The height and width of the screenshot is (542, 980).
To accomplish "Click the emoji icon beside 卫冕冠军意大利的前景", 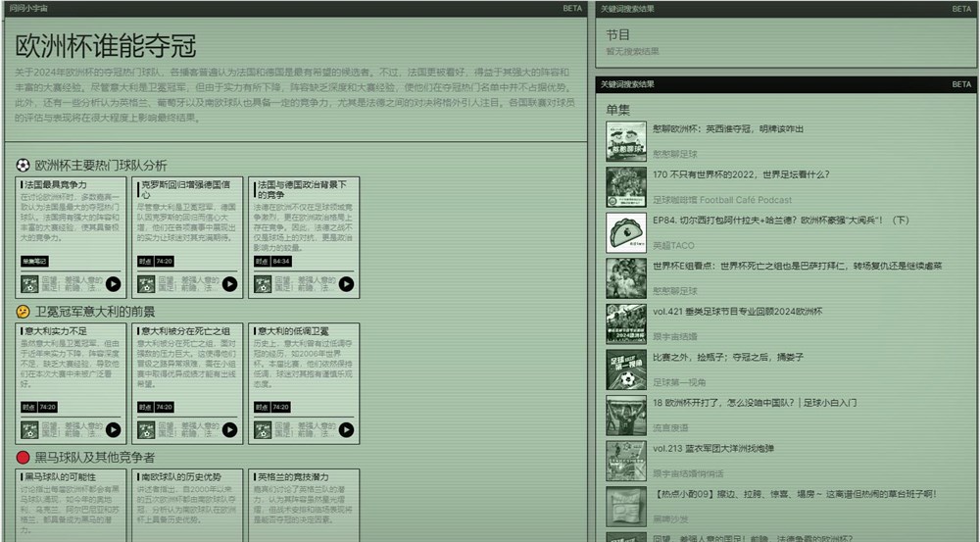I will point(24,312).
